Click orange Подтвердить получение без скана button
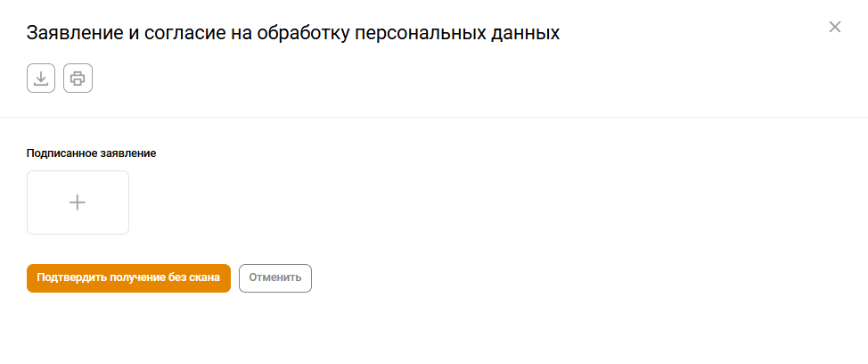 pos(128,277)
